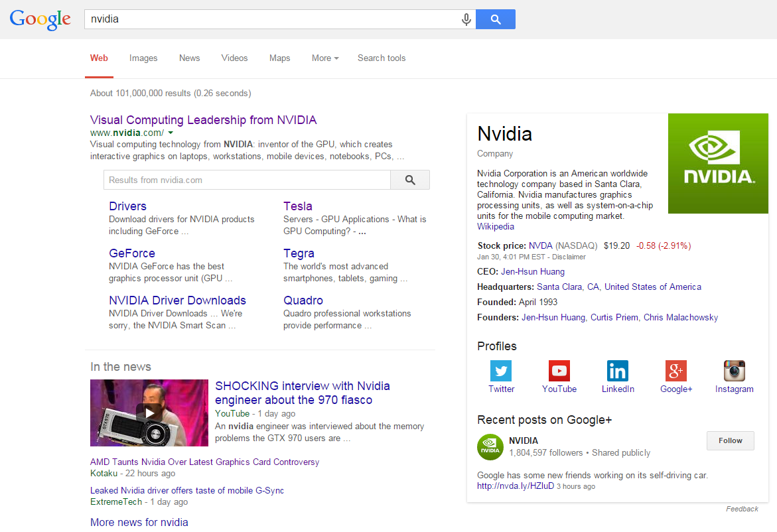Image resolution: width=777 pixels, height=532 pixels.
Task: Open Nvidia's YouTube profile icon
Action: (x=559, y=371)
